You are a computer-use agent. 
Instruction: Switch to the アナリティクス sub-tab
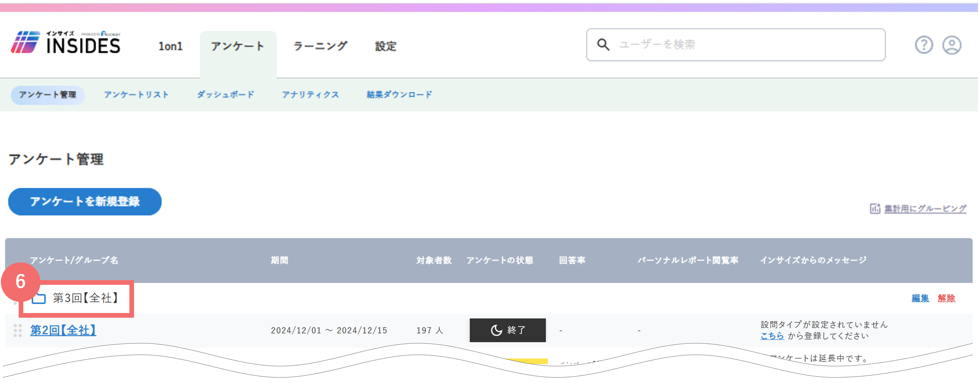pyautogui.click(x=310, y=95)
